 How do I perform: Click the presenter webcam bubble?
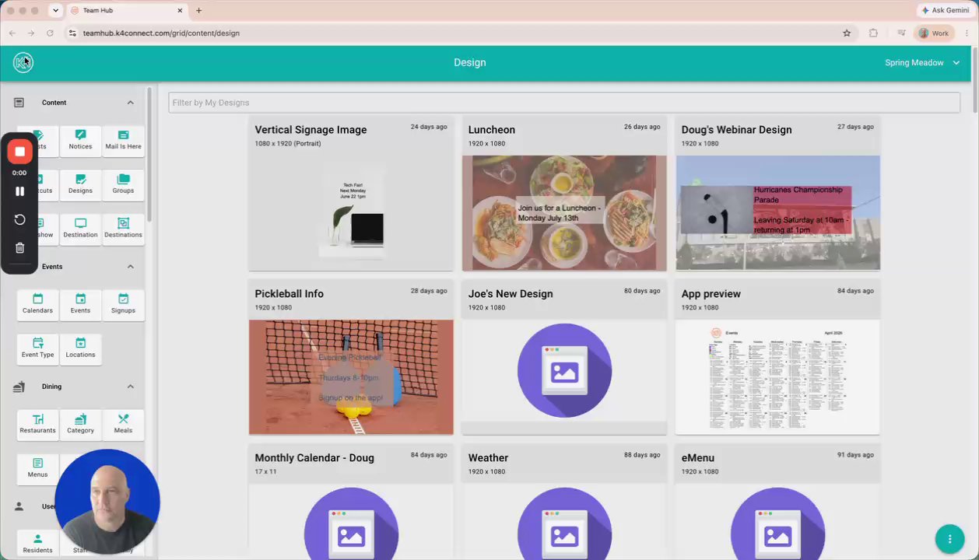click(107, 501)
